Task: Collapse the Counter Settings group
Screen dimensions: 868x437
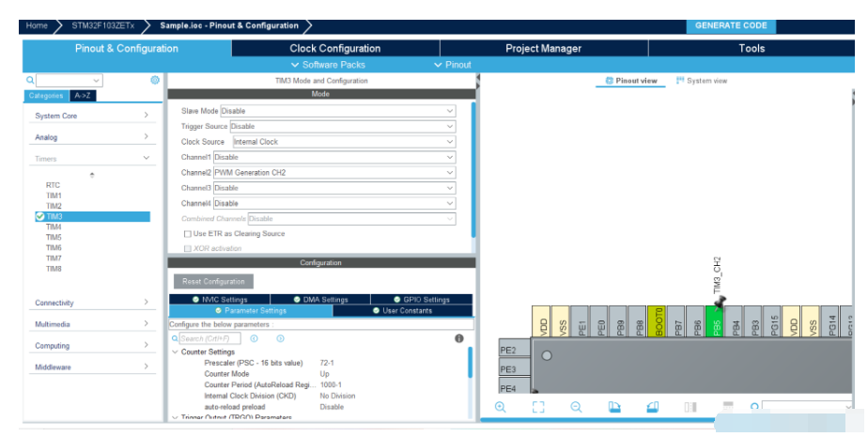Action: point(175,351)
